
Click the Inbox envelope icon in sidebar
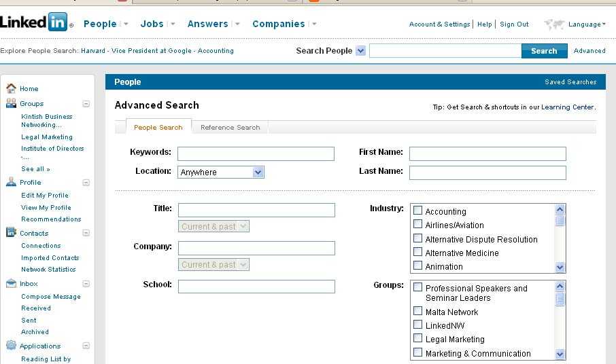click(x=11, y=283)
